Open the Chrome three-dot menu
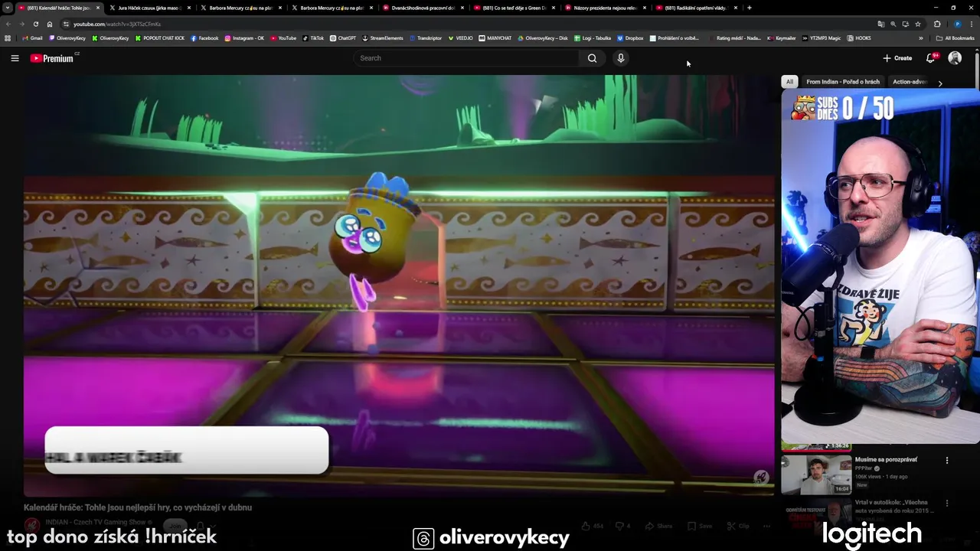Image resolution: width=980 pixels, height=551 pixels. click(972, 24)
